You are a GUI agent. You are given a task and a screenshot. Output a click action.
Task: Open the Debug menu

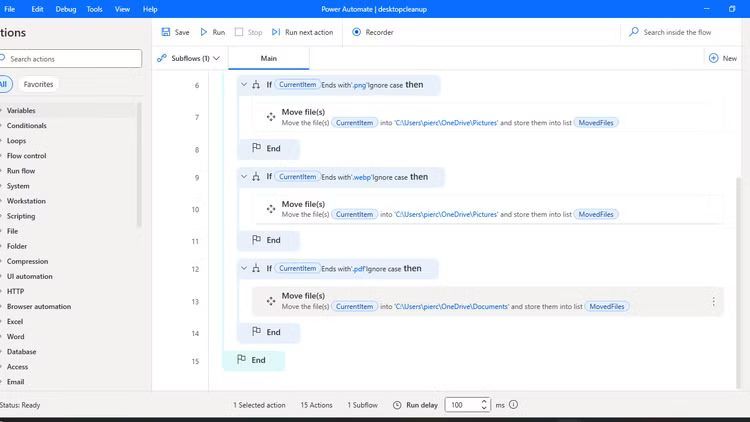[66, 9]
